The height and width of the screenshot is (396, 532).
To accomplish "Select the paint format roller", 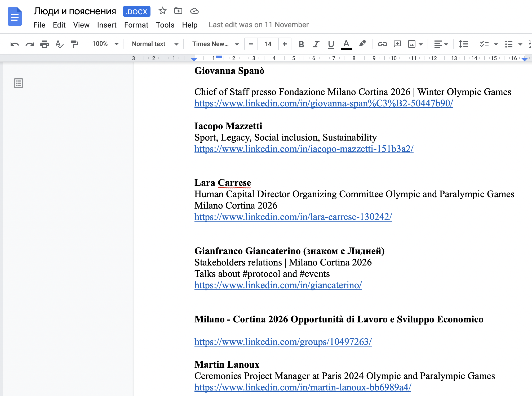I will tap(74, 44).
